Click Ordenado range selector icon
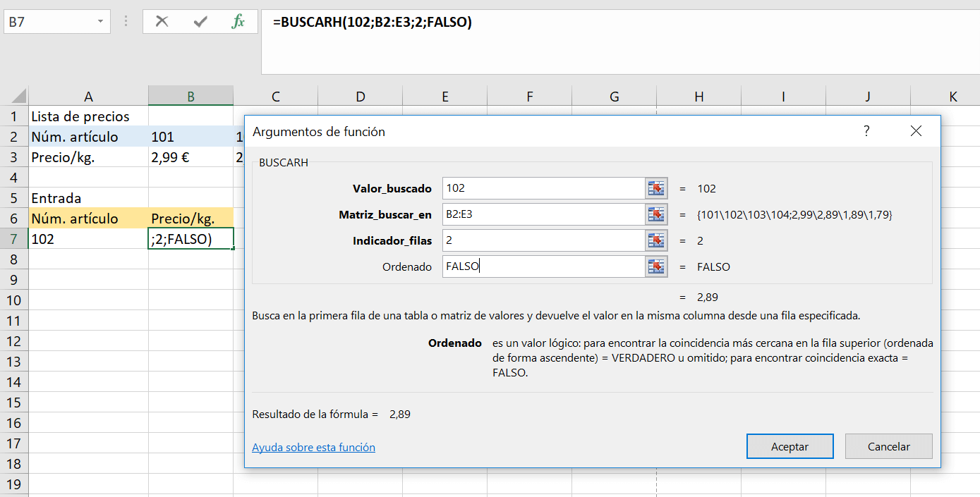This screenshot has height=497, width=980. click(x=656, y=266)
